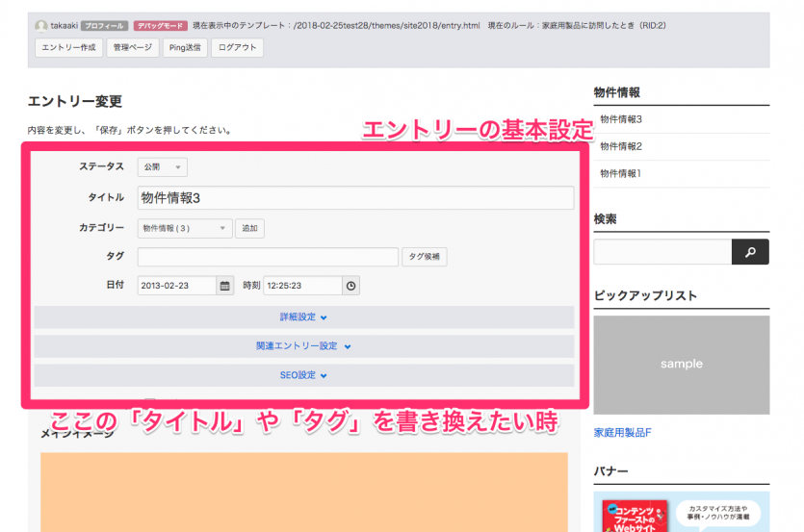Open the プロフィール badge link

pos(103,26)
